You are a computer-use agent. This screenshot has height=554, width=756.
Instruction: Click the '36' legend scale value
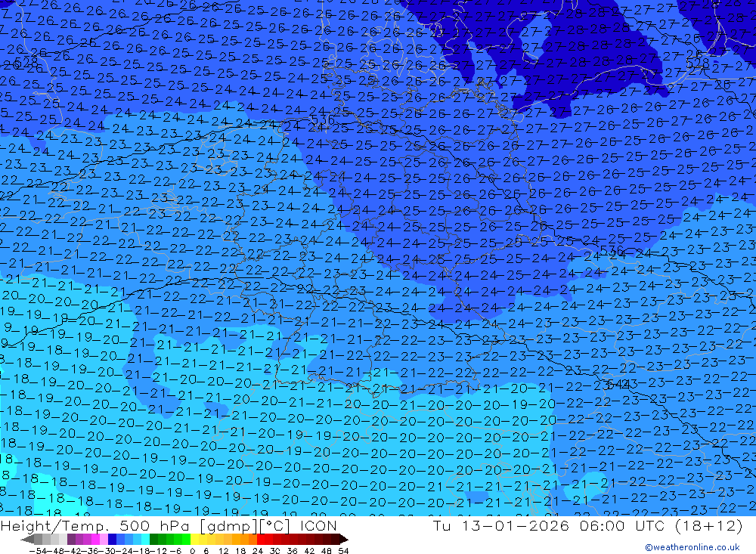coord(292,551)
